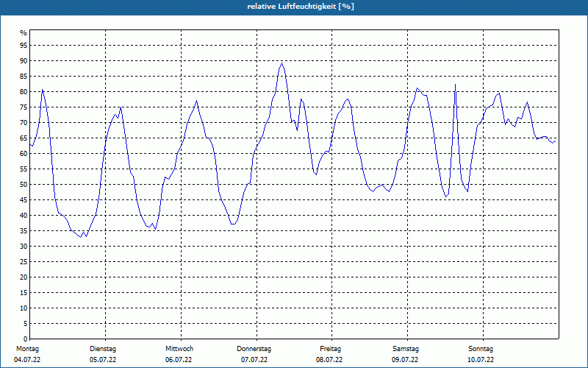
Task: Click the date 05.07.22
Action: tap(103, 360)
